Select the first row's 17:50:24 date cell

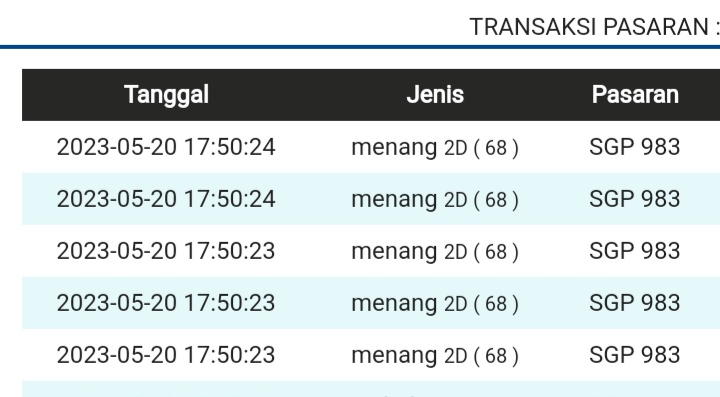click(166, 147)
